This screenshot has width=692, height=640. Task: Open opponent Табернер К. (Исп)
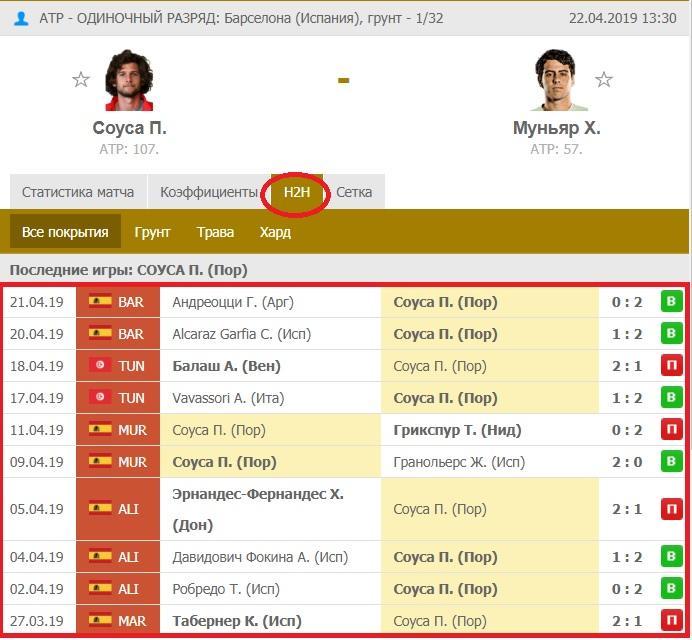[237, 621]
